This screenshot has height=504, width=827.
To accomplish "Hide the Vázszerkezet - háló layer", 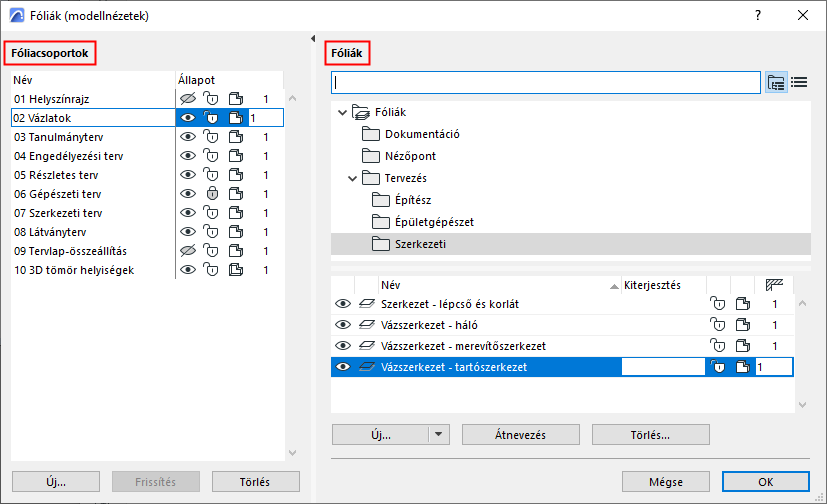I will [x=343, y=325].
